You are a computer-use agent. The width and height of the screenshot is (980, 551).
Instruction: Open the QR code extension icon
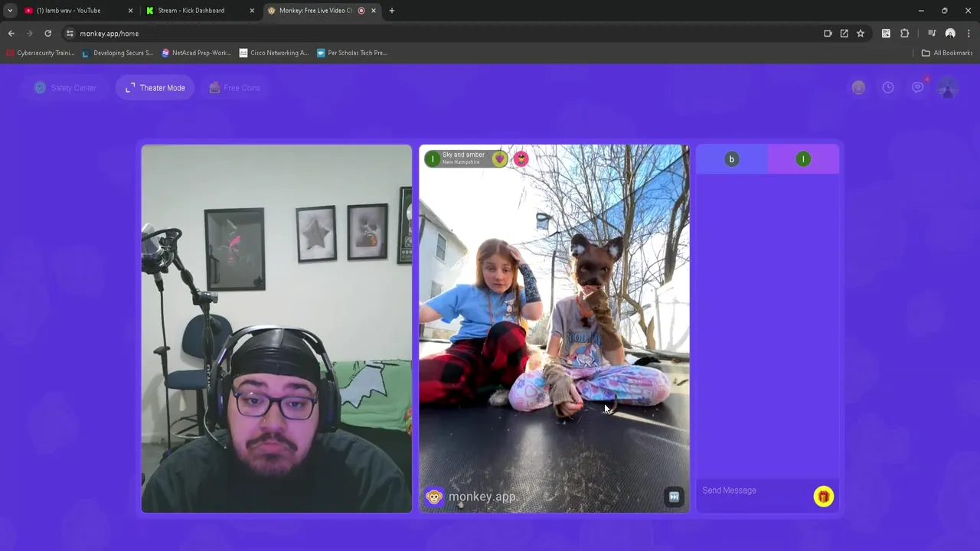click(886, 34)
